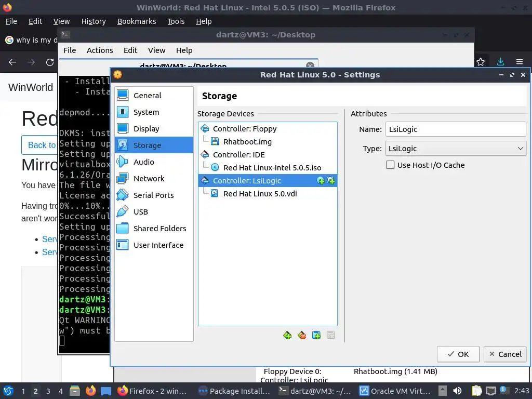
Task: Open the Lubuntu start menu icon
Action: 8,391
